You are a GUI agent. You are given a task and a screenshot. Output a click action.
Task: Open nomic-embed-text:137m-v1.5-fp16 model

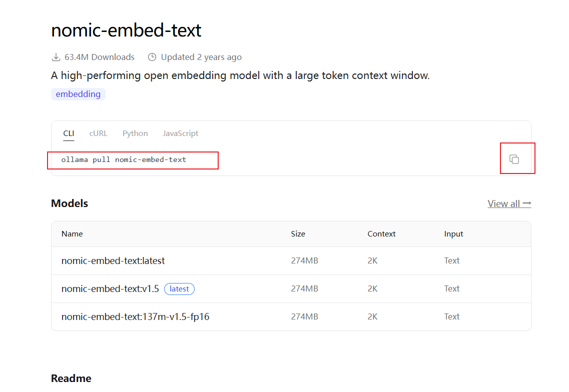coord(135,316)
